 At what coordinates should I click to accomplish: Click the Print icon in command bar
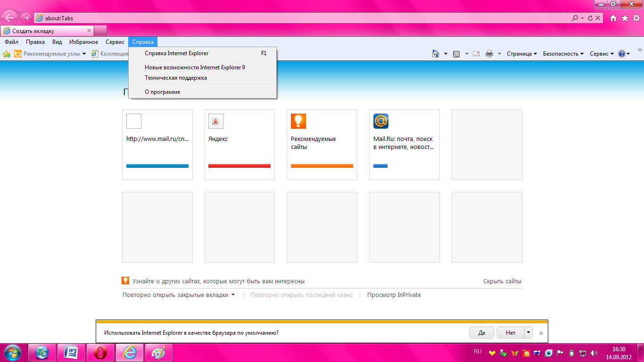489,54
